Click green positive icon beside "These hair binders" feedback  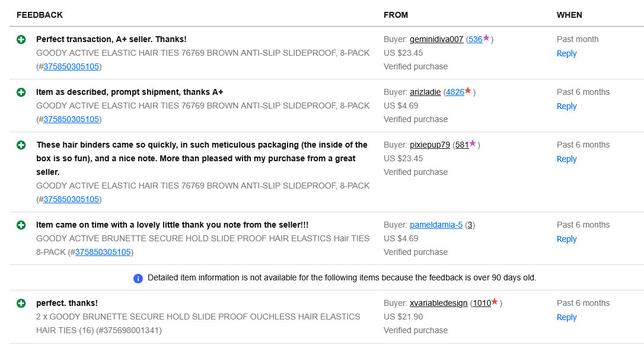click(x=21, y=145)
